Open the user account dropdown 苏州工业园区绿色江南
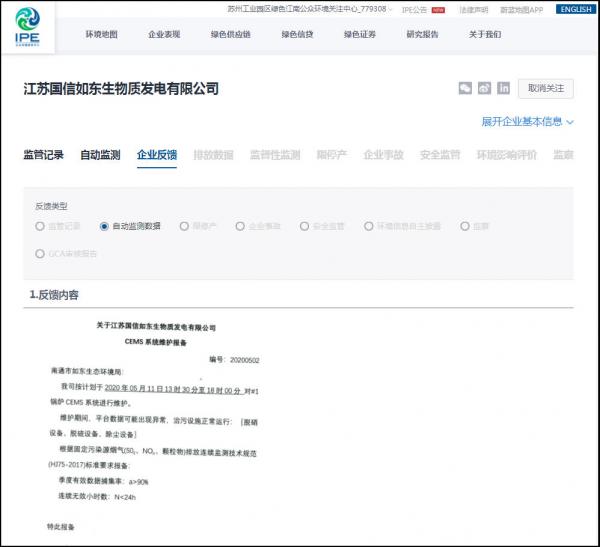 pyautogui.click(x=310, y=9)
